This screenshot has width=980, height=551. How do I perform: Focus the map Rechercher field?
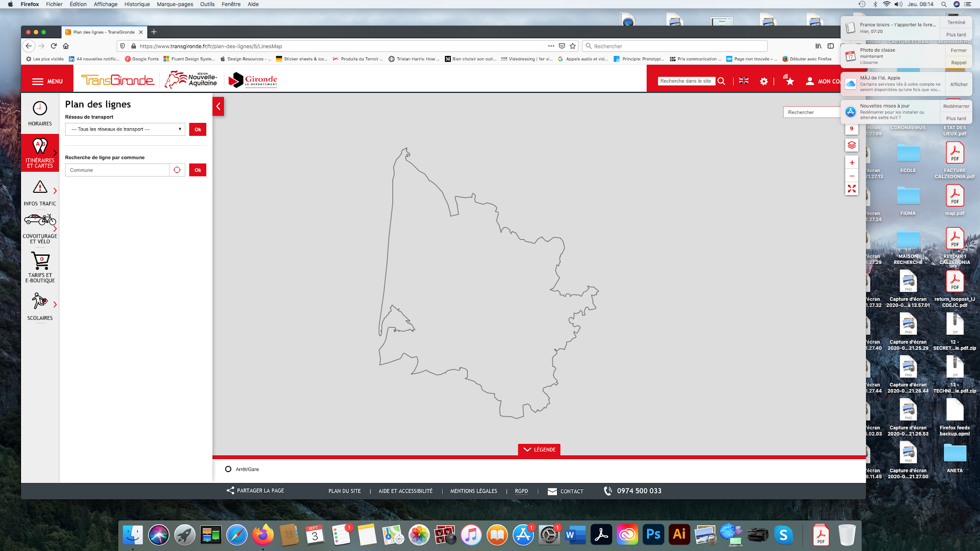pyautogui.click(x=812, y=112)
